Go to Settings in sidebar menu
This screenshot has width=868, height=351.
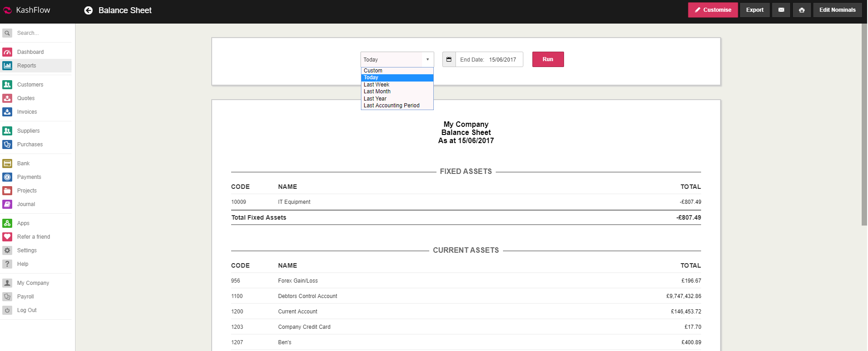pos(27,250)
